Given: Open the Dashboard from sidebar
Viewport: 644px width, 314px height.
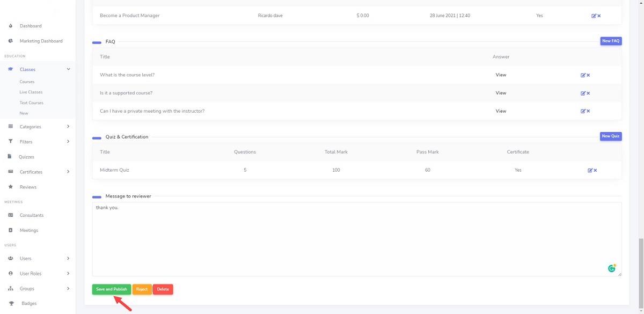Looking at the screenshot, I should pos(31,26).
